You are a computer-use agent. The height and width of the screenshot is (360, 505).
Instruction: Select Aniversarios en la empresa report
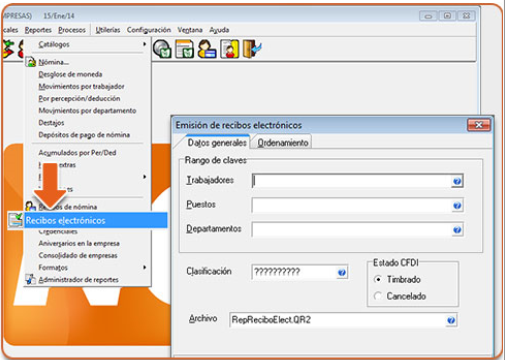pyautogui.click(x=79, y=243)
